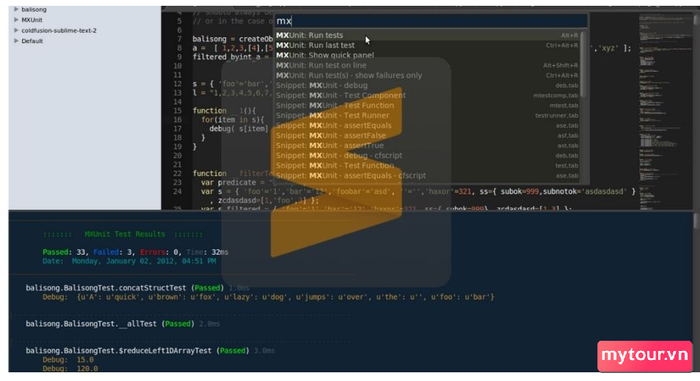Select Snippet: MXUnit - assertEquals (ase,tab)
Screen dimensions: 700x381
tap(427, 126)
